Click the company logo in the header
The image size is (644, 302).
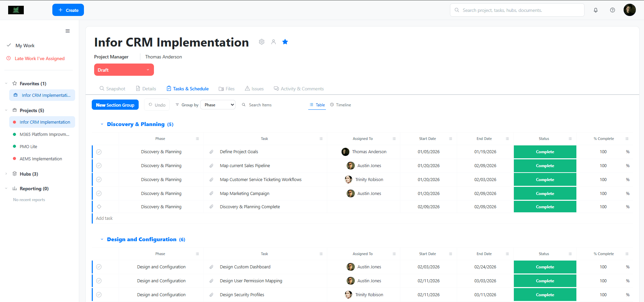[x=16, y=10]
